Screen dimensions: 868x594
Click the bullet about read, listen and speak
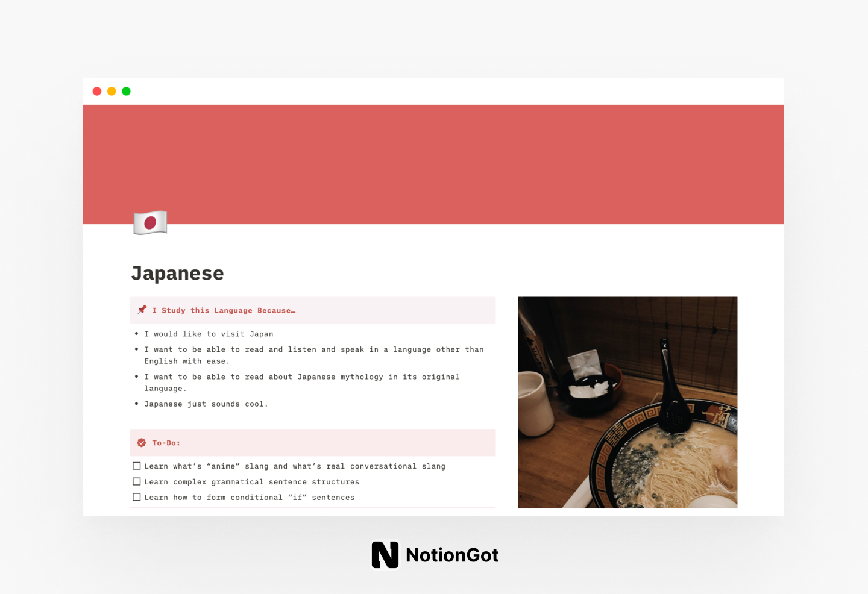(x=313, y=350)
